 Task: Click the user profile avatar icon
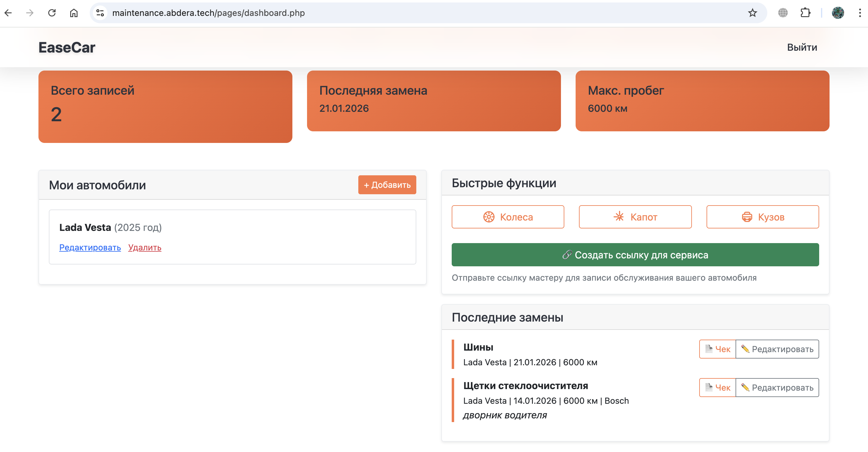pos(838,13)
